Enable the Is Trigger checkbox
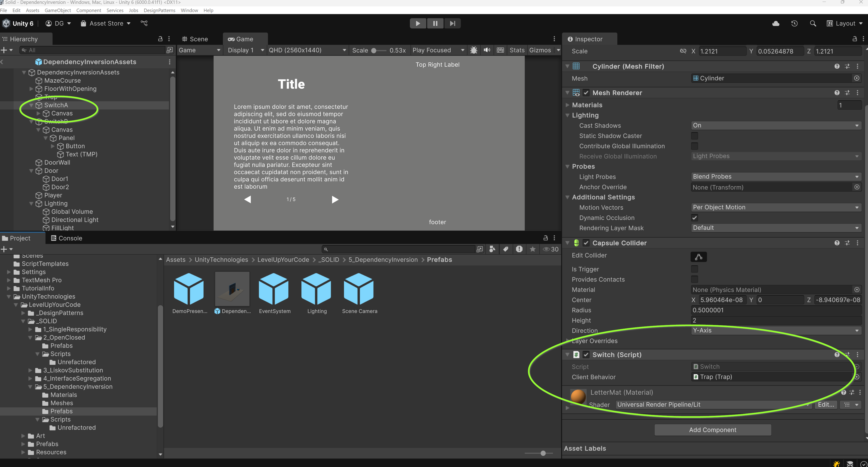 694,269
